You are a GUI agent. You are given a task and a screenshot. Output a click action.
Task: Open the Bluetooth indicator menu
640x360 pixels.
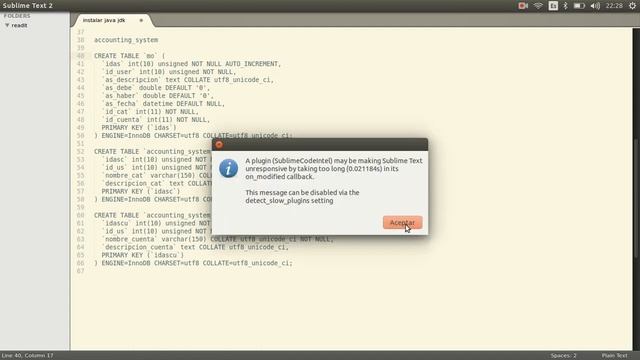(x=565, y=6)
